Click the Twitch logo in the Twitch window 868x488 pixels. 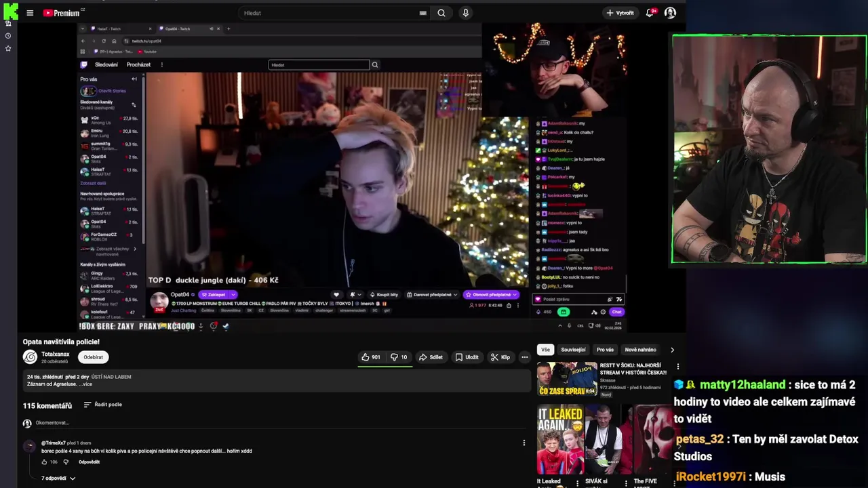84,65
